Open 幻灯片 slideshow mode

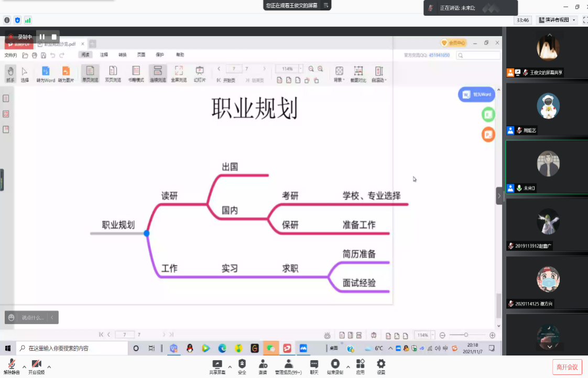pyautogui.click(x=200, y=73)
